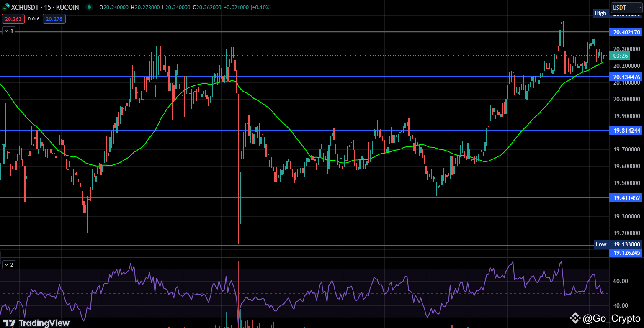
Task: Open the USDT currency dropdown
Action: pyautogui.click(x=626, y=8)
